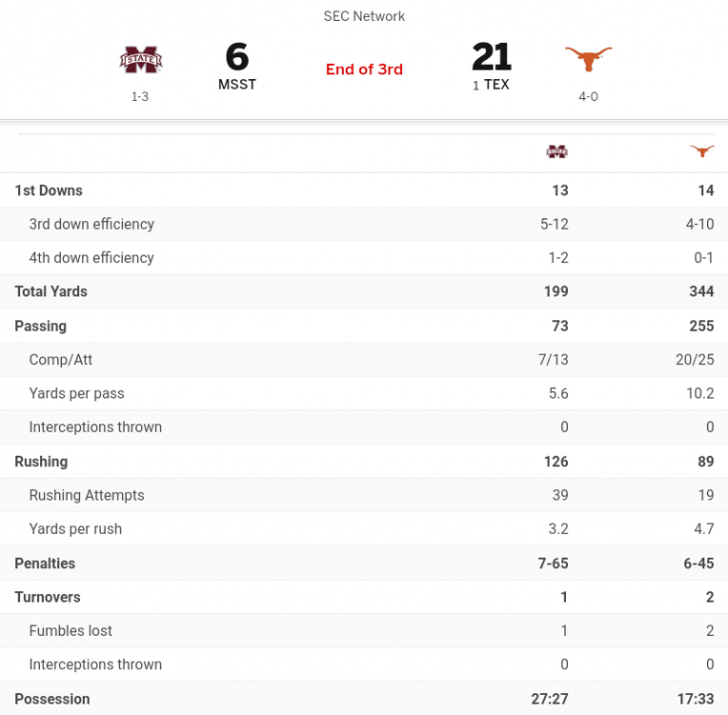728x715 pixels.
Task: Click the Penalties row label
Action: (45, 562)
